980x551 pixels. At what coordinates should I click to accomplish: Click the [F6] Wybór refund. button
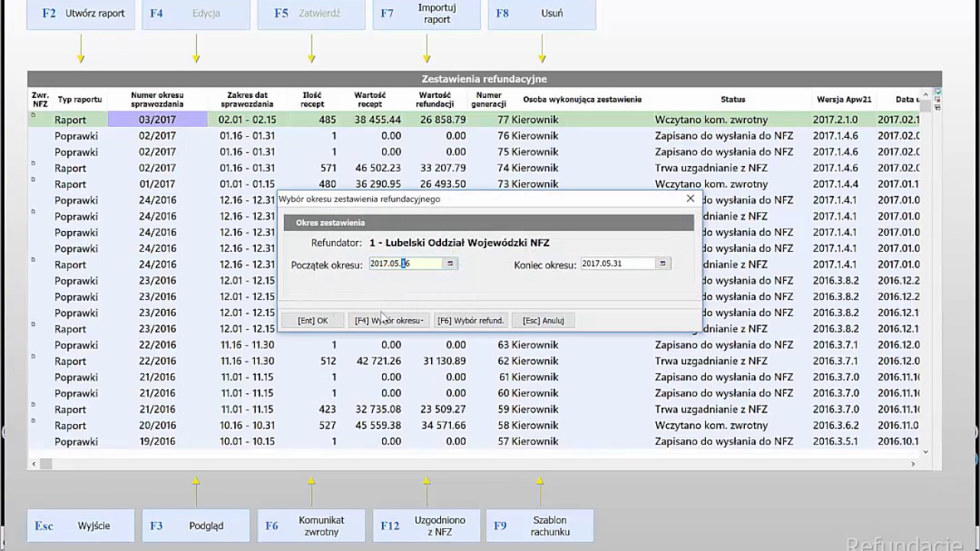(x=471, y=321)
